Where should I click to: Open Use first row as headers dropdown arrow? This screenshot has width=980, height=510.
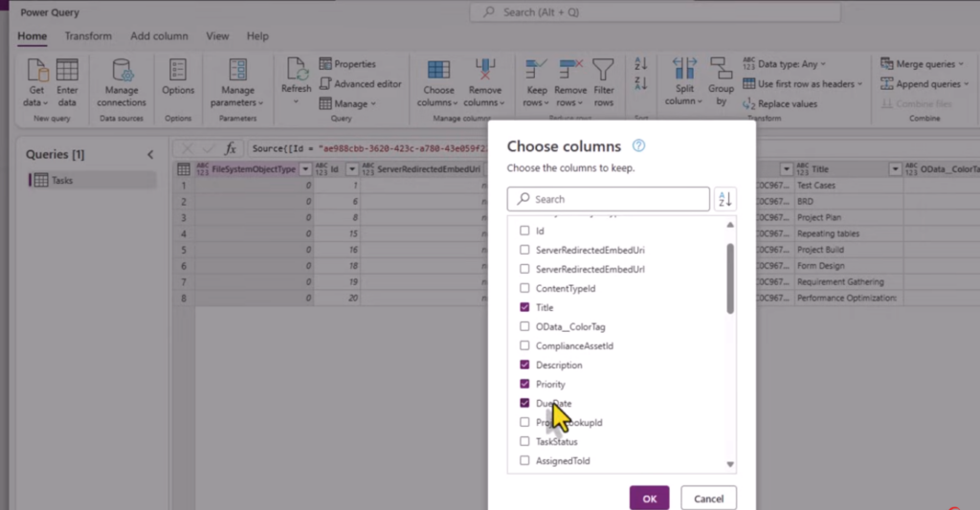(860, 84)
